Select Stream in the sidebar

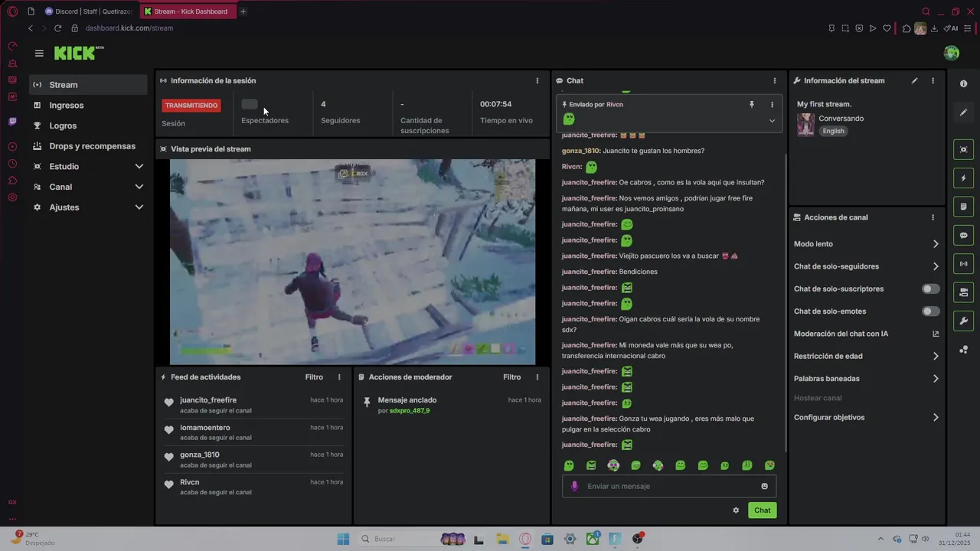(x=88, y=85)
